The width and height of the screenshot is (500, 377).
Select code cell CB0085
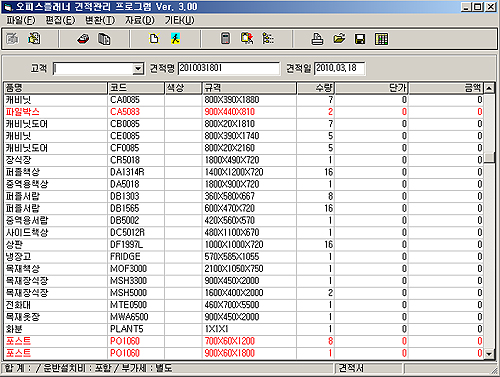pos(125,124)
